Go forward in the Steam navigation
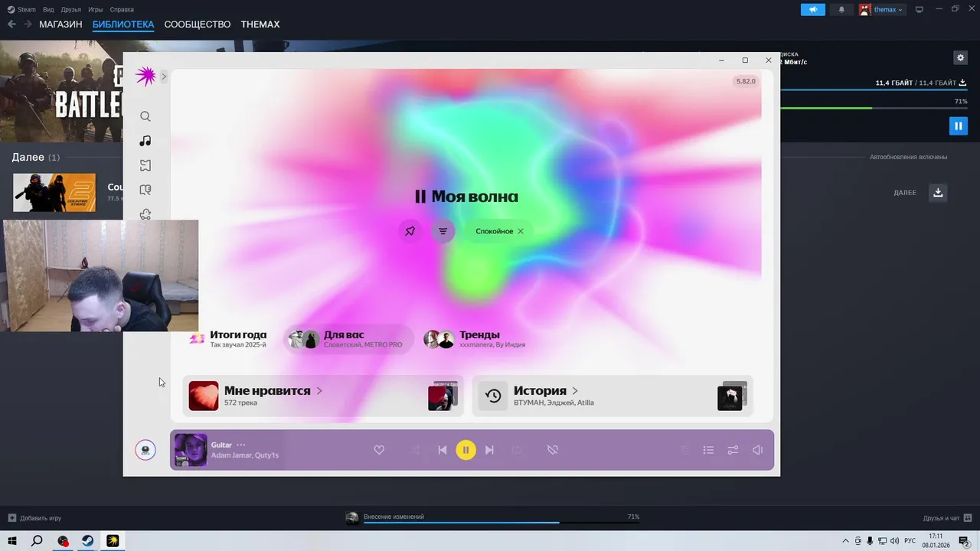 pos(28,24)
